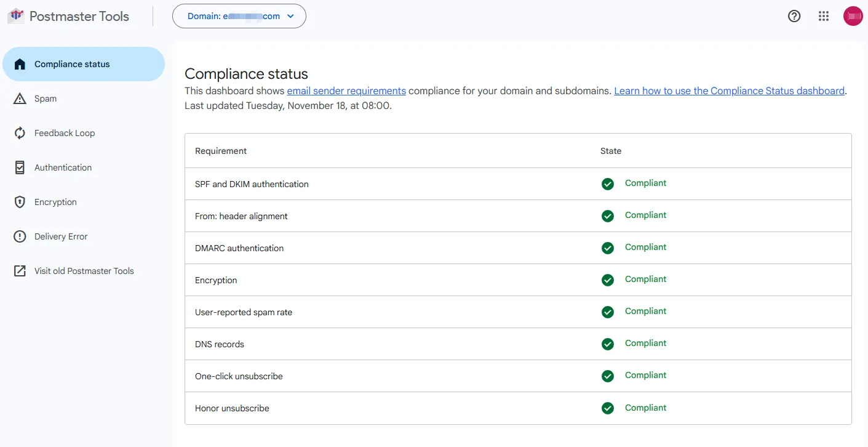Open the Domain selector dropdown
The image size is (868, 447).
tap(239, 16)
